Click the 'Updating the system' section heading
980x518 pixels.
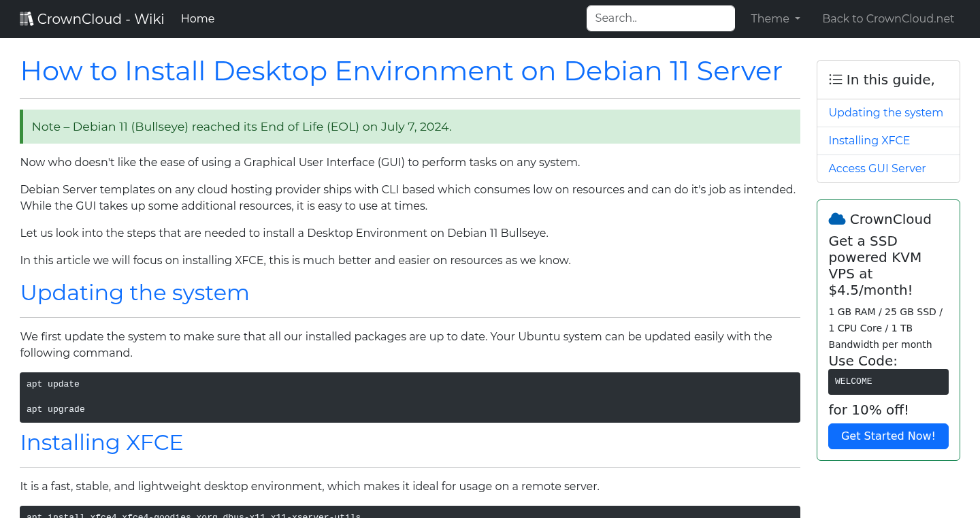tap(135, 293)
